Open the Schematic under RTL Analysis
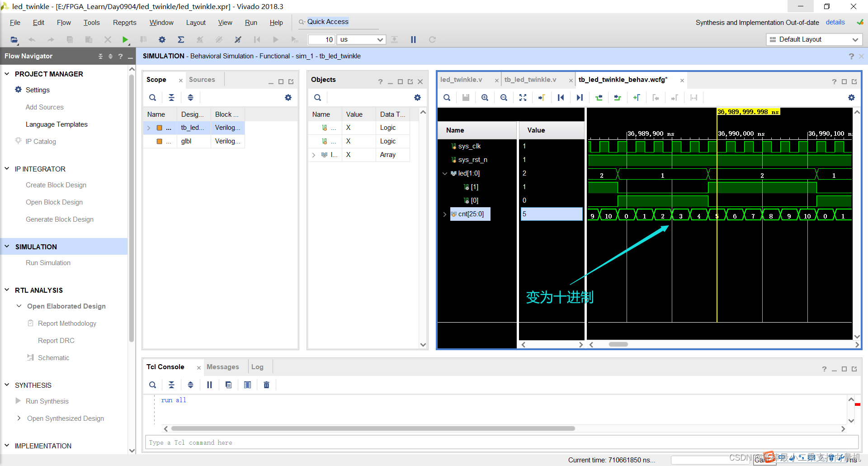 point(53,358)
